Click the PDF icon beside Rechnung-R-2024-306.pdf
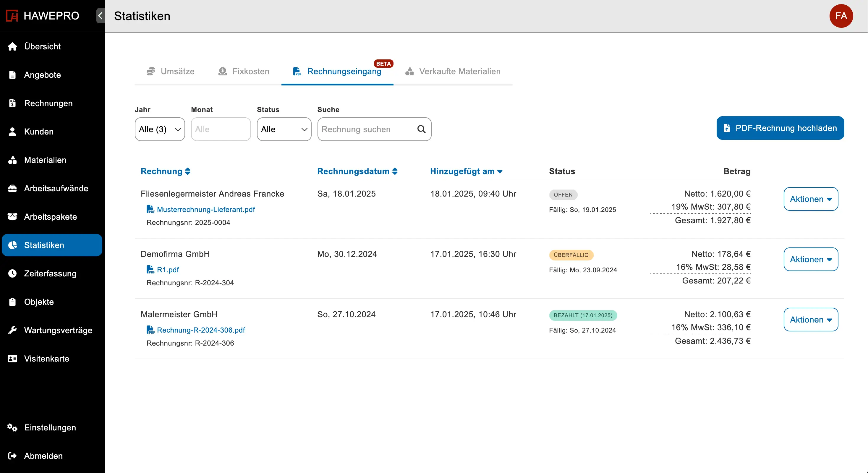 pos(150,330)
